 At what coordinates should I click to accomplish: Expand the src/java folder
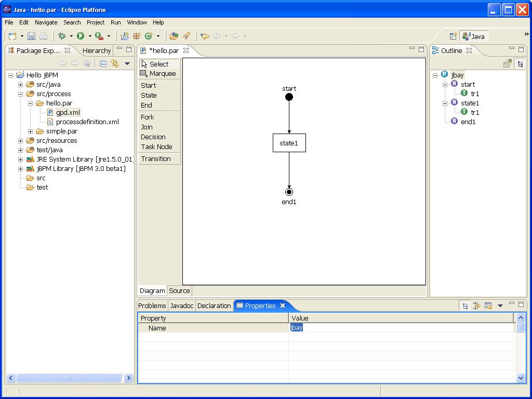click(x=20, y=85)
